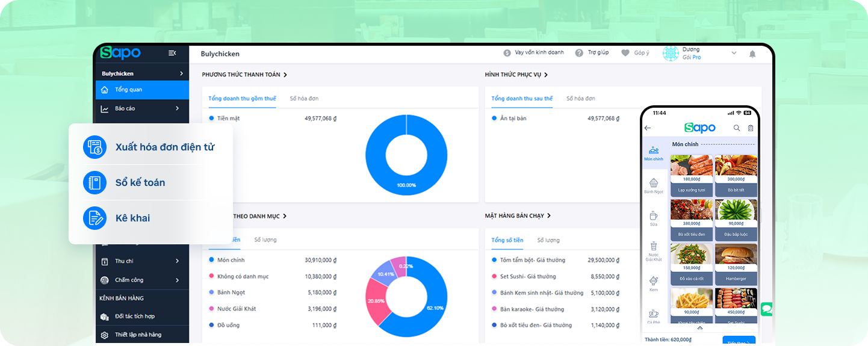Open the Trợ giúp help link
The height and width of the screenshot is (346, 868).
(x=592, y=53)
